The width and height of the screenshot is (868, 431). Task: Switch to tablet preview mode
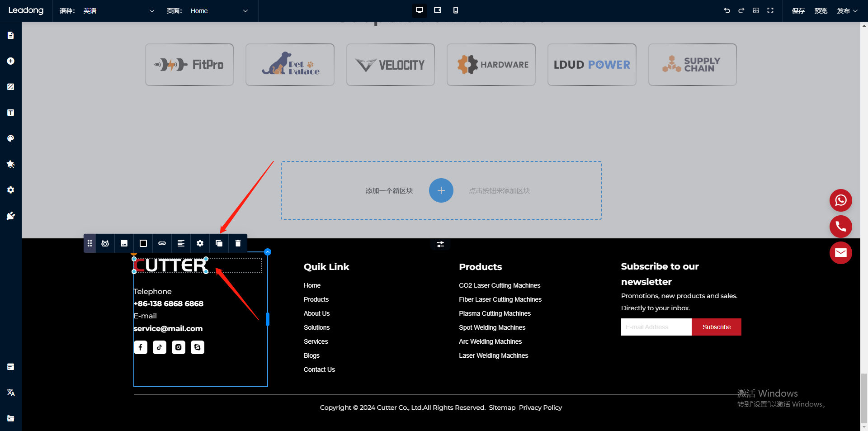[437, 10]
